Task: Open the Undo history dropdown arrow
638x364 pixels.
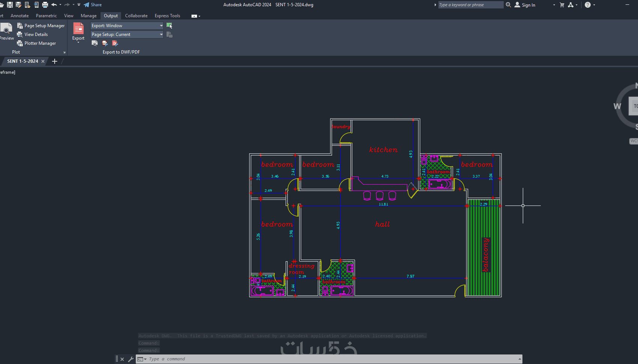Action: [x=60, y=5]
